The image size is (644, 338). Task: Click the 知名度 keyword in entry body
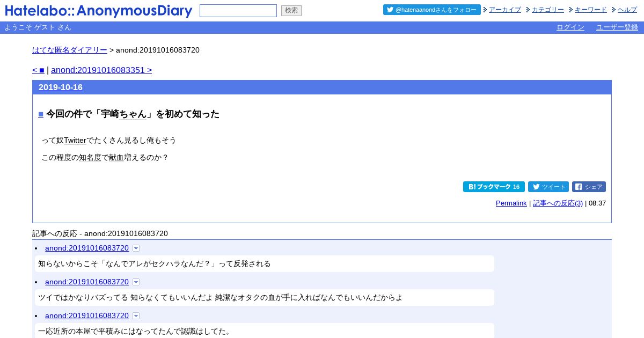click(x=90, y=158)
